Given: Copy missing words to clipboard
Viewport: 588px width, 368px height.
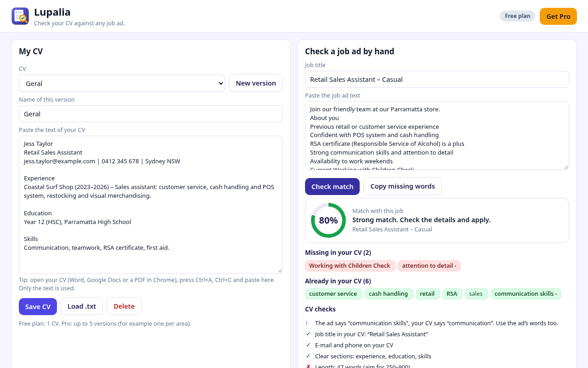Looking at the screenshot, I should tap(402, 186).
